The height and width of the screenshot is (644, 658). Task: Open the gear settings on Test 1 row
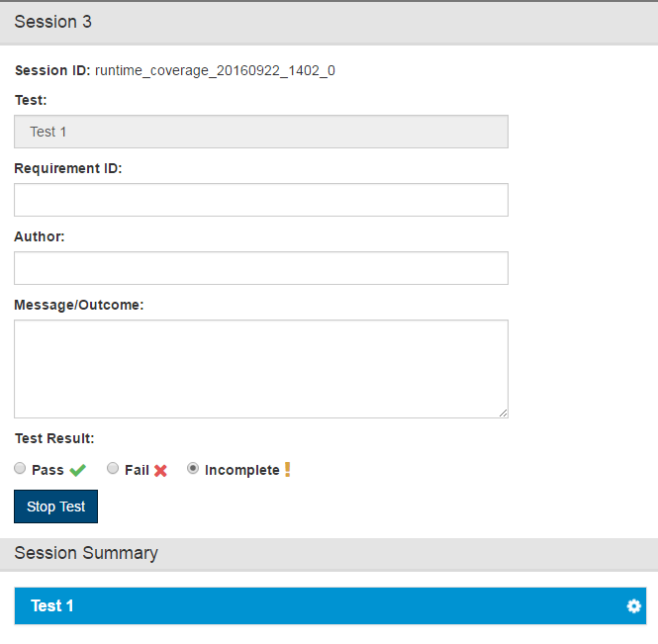(633, 605)
